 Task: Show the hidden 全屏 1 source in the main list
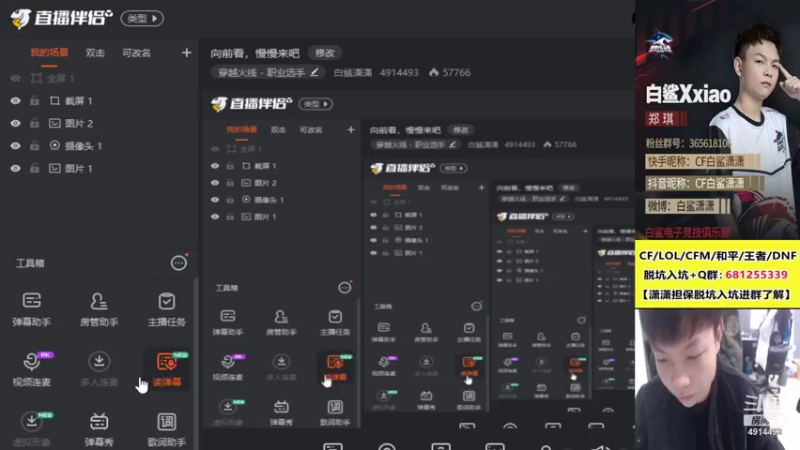pyautogui.click(x=15, y=78)
